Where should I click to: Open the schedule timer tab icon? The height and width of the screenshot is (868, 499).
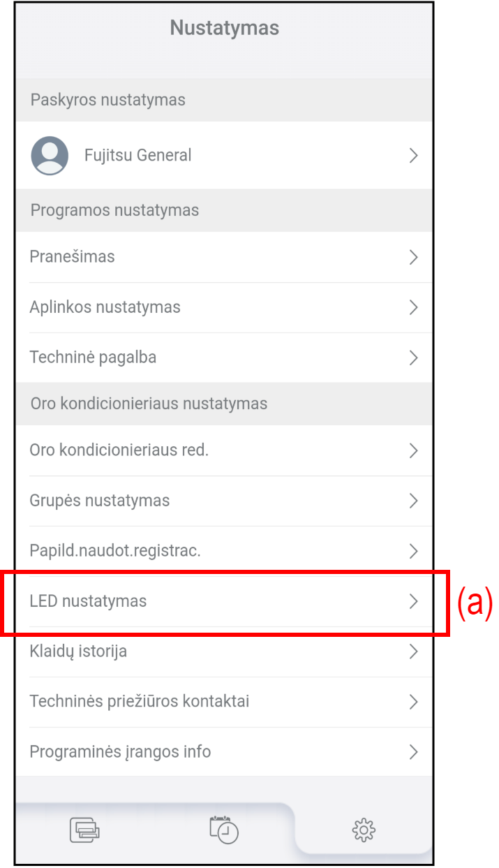[224, 830]
